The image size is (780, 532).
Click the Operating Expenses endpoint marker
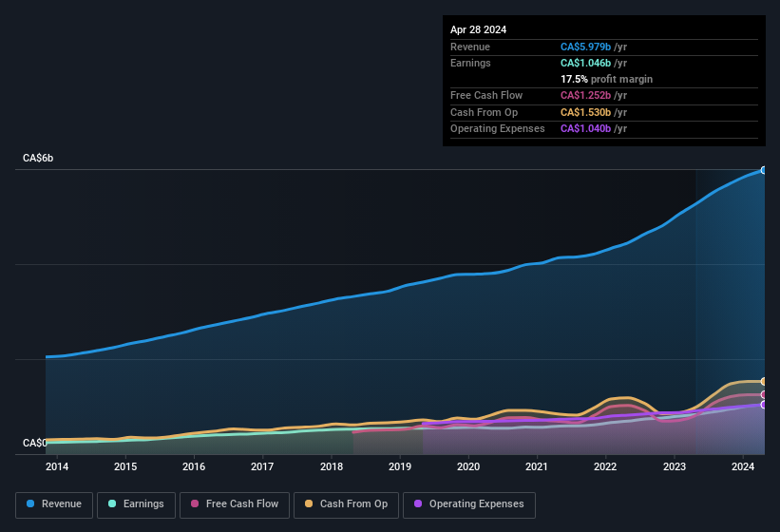coord(764,405)
